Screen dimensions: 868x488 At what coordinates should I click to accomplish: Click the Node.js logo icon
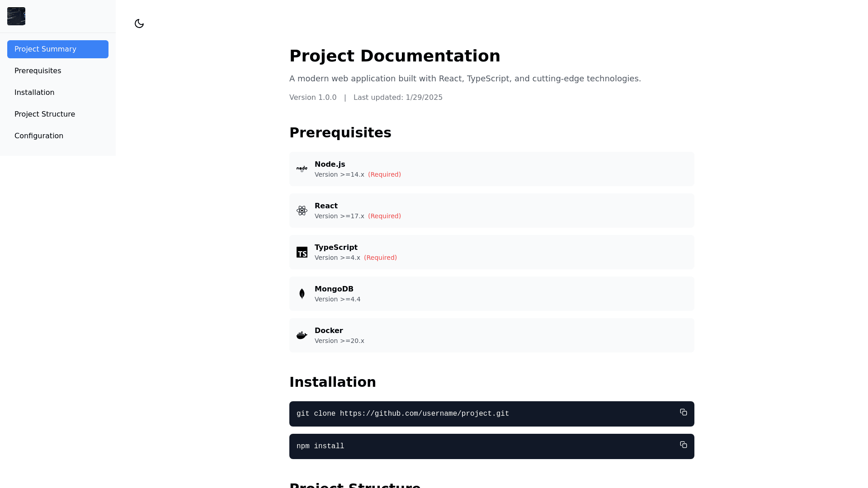(x=302, y=169)
